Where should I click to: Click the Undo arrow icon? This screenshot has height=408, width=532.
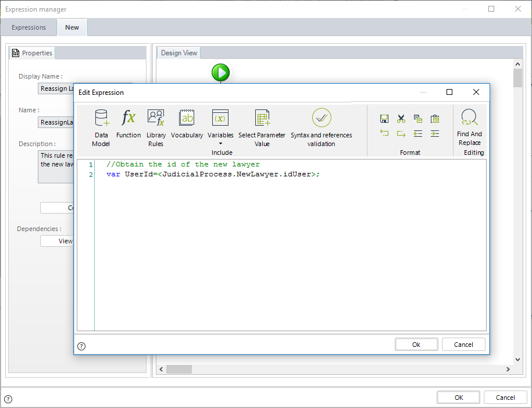pyautogui.click(x=384, y=133)
